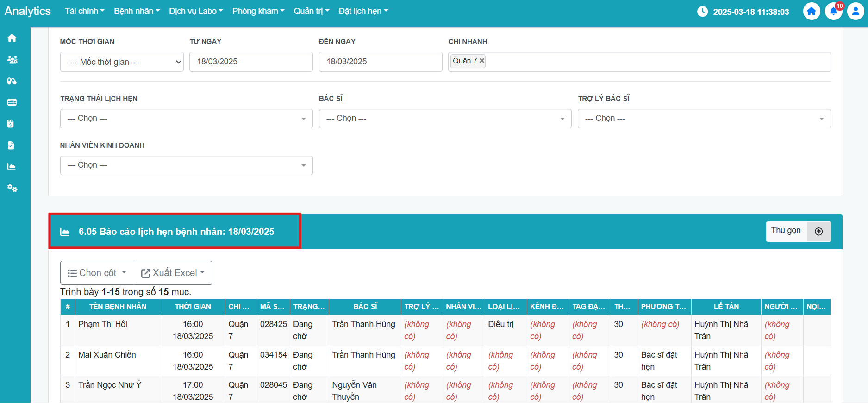Open the user management sidebar icon
Viewport: 868px width, 403px height.
point(12,60)
